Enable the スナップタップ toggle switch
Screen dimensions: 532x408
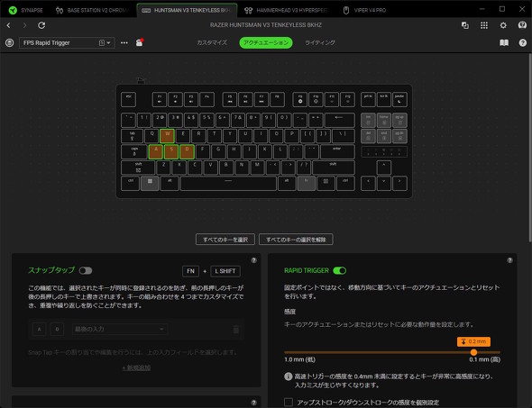86,270
